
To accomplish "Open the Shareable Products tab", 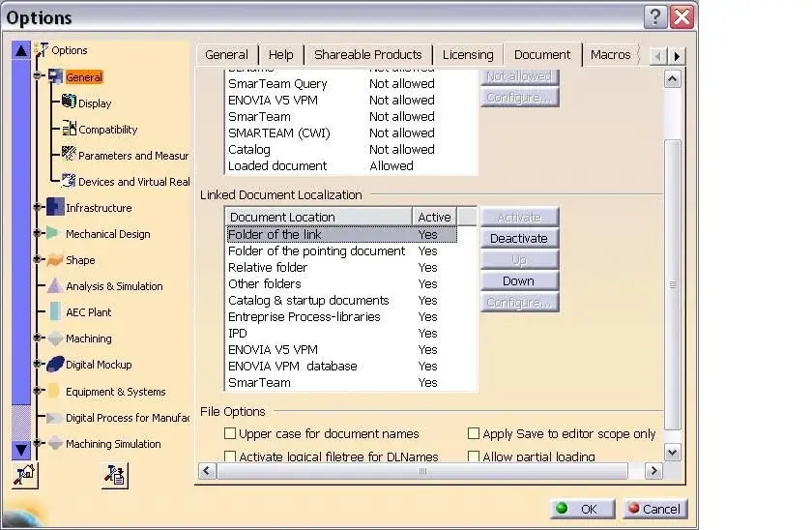I will click(x=368, y=55).
